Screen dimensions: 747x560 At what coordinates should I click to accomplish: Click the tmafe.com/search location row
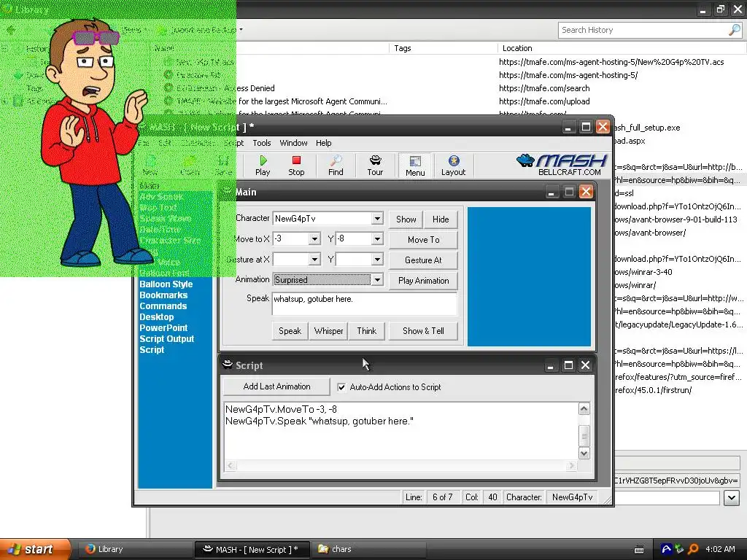click(x=544, y=88)
